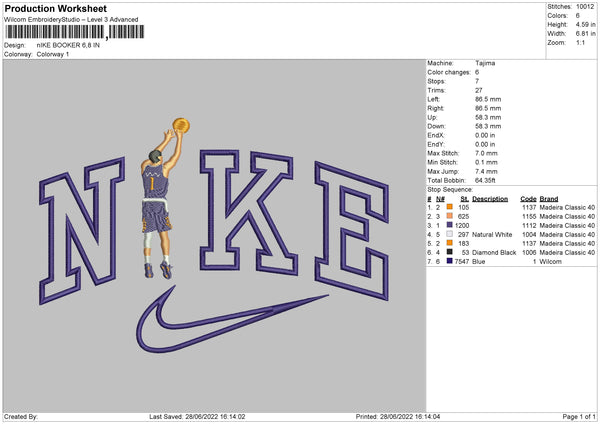This screenshot has height=424, width=600.
Task: Click the Page 1 of 1 footer text
Action: [x=579, y=416]
